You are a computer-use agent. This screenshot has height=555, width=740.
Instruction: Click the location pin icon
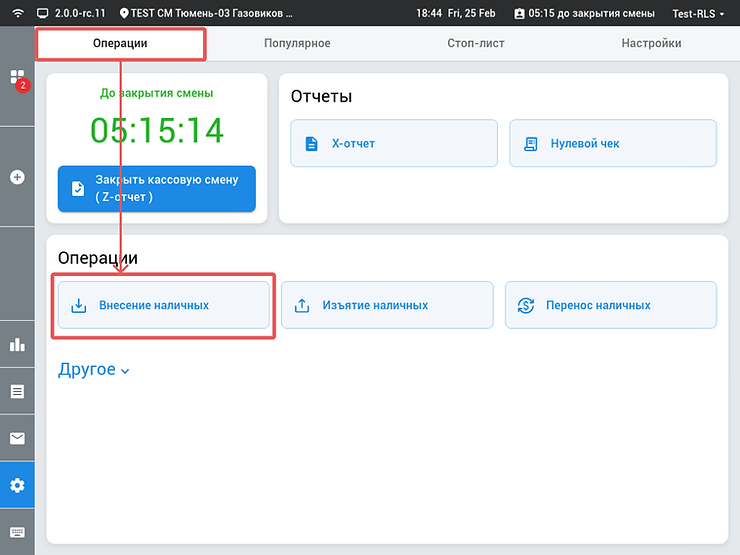point(124,13)
